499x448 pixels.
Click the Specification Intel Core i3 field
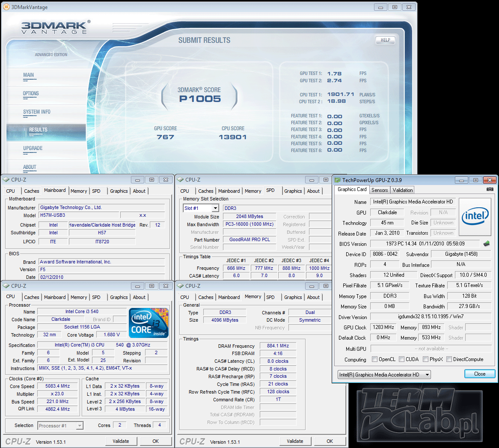[x=102, y=345]
